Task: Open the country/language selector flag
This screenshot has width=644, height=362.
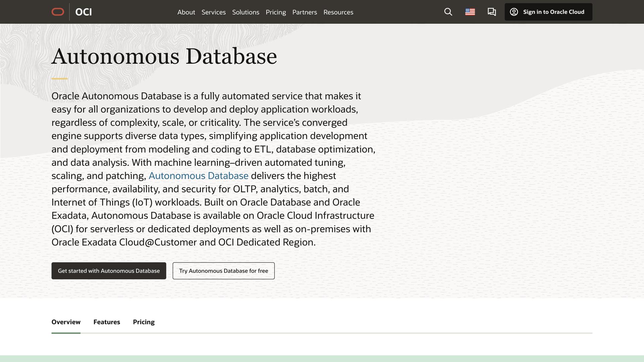Action: tap(470, 12)
